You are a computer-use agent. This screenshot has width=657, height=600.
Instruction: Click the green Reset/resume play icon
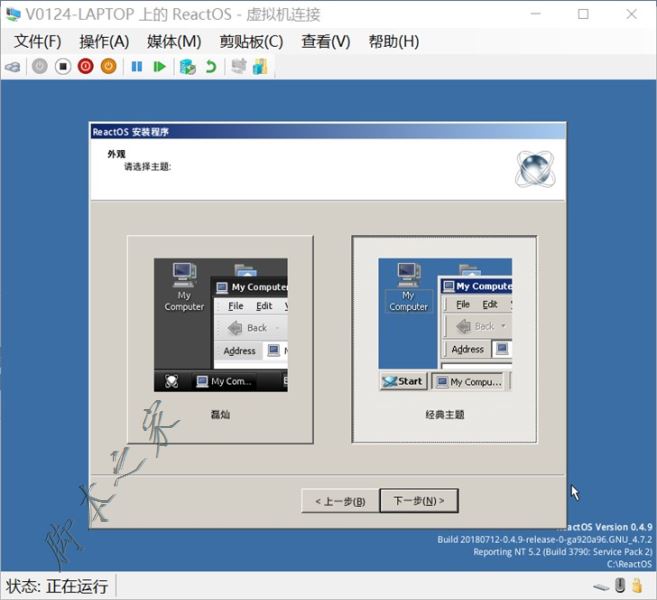coord(159,67)
